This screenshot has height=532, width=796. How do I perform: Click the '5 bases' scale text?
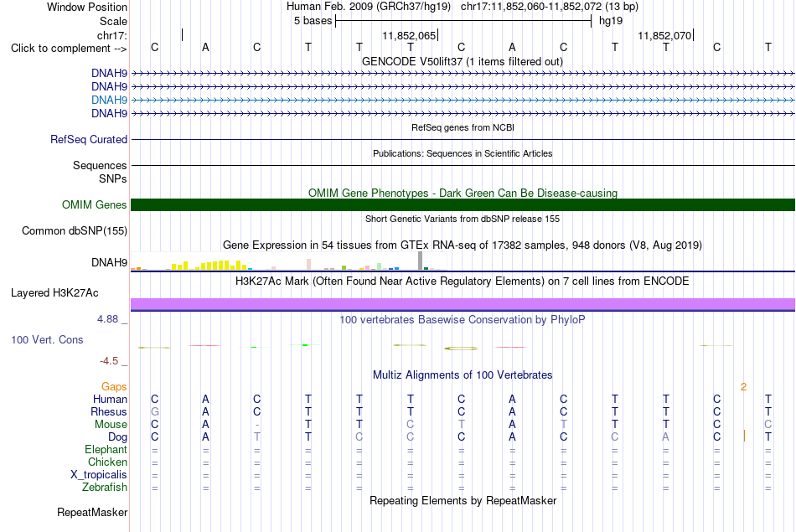coord(313,21)
